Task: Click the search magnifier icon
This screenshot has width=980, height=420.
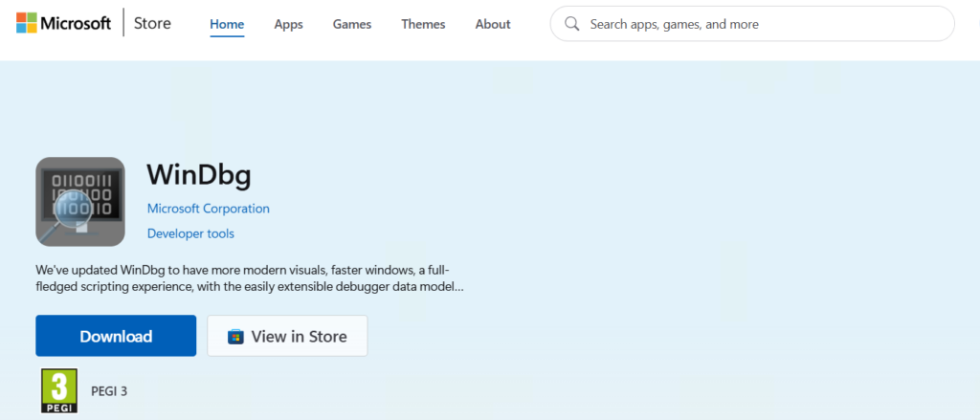Action: pyautogui.click(x=571, y=24)
